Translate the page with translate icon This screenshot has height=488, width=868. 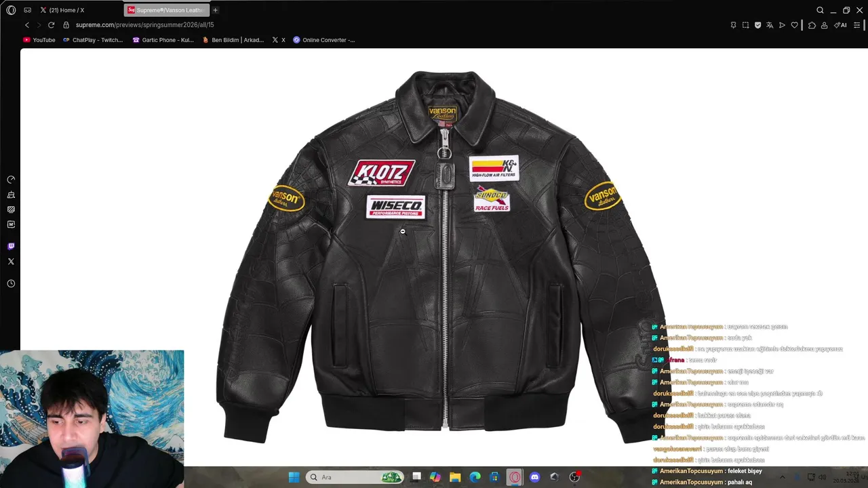click(770, 25)
